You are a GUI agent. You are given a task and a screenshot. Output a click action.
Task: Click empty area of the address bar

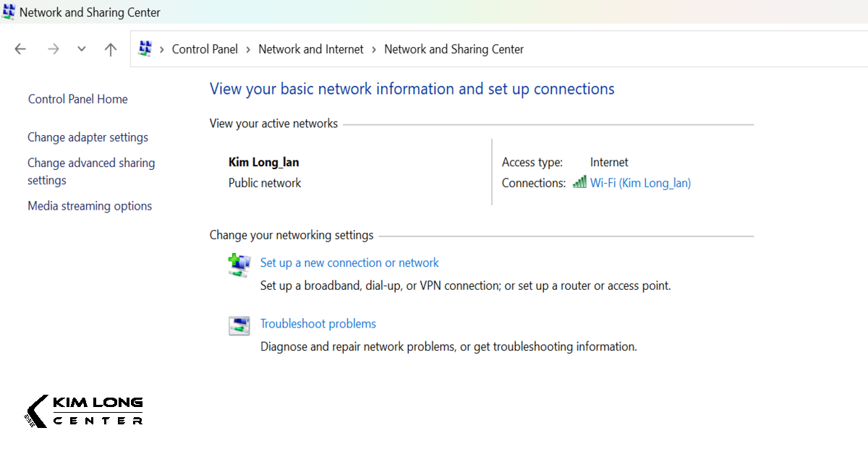pos(687,49)
